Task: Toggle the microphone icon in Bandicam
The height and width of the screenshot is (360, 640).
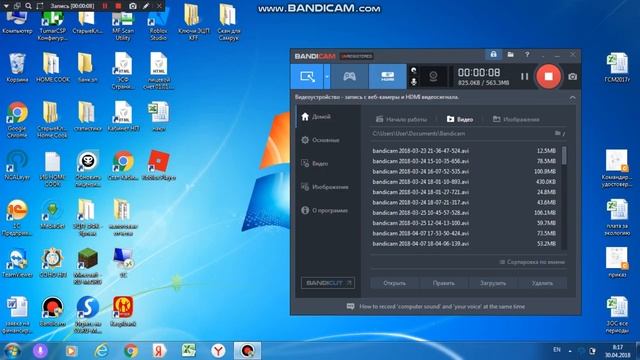Action: [x=413, y=82]
